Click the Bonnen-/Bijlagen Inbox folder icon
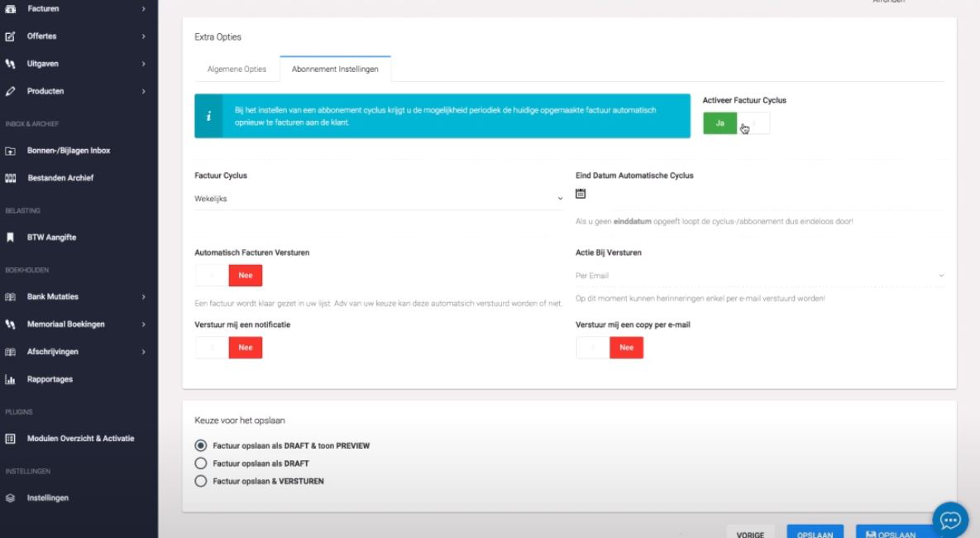 [10, 151]
